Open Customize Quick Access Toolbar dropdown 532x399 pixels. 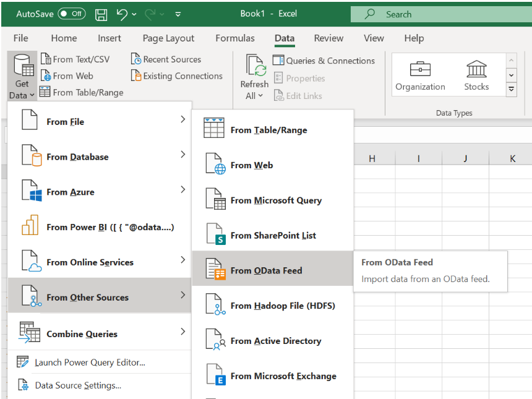tap(178, 14)
